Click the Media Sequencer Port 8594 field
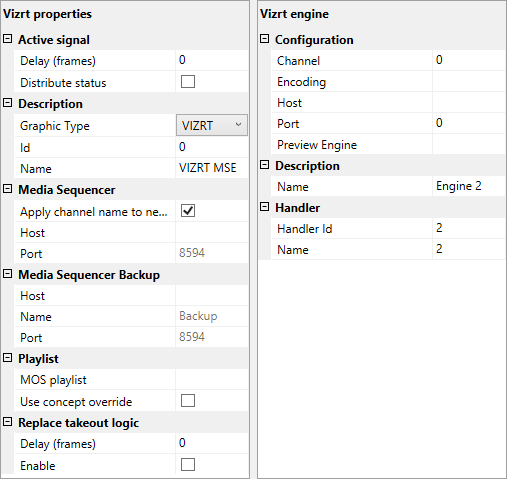 pos(212,253)
